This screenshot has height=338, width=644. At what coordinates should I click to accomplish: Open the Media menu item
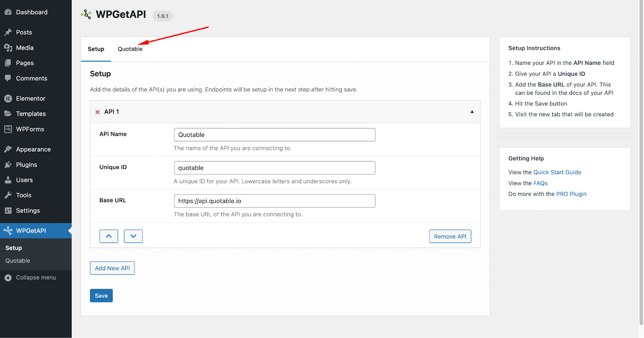25,47
